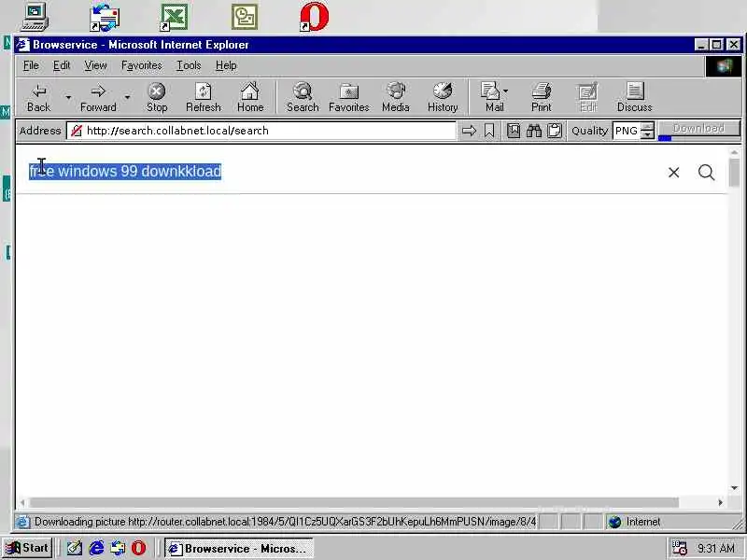Click the binoculars find icon
747x560 pixels.
tap(534, 131)
